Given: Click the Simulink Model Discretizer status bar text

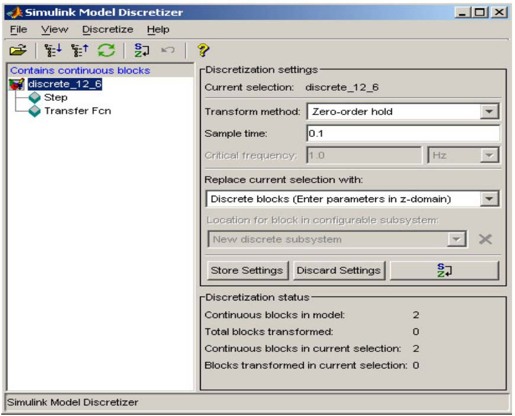Looking at the screenshot, I should coord(72,402).
